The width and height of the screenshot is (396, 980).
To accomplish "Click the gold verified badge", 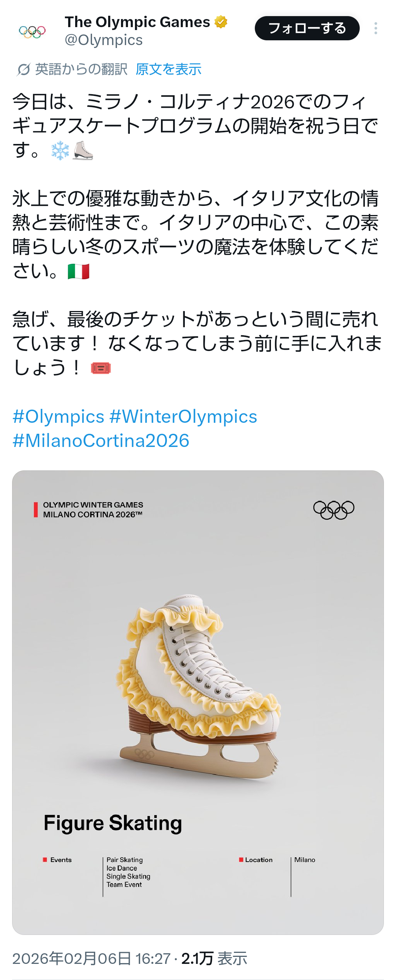I will pyautogui.click(x=221, y=22).
